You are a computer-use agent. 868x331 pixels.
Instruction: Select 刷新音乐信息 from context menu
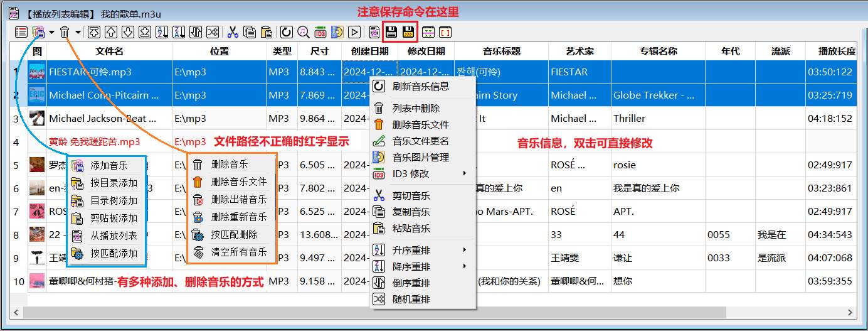[x=420, y=86]
